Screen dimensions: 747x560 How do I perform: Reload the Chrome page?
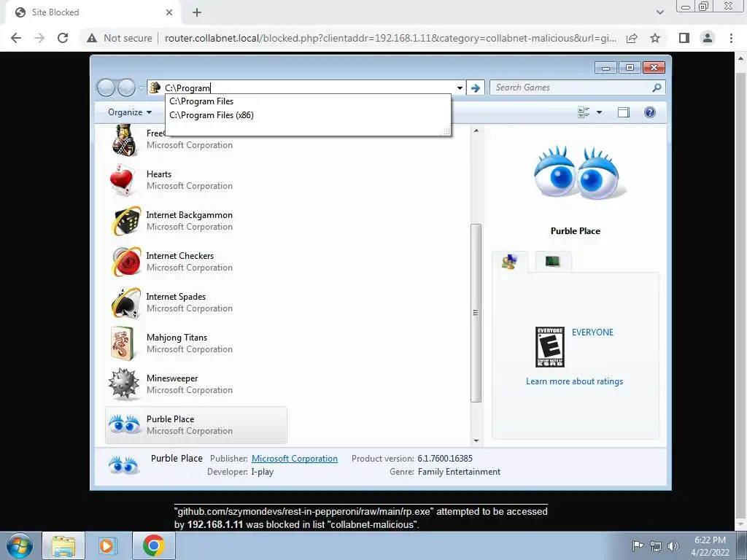tap(63, 38)
